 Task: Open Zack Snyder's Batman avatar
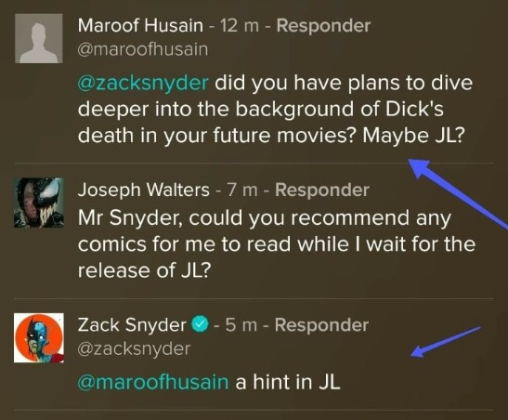pos(39,337)
